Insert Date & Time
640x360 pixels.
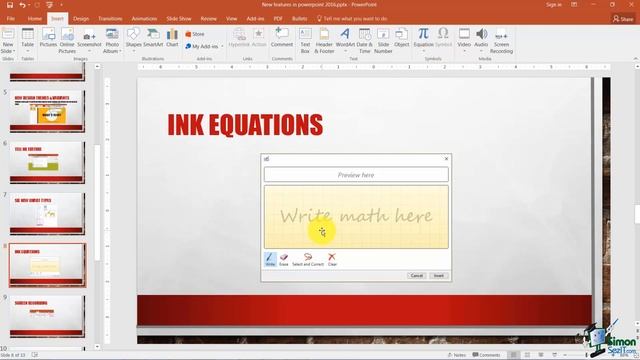tap(364, 41)
